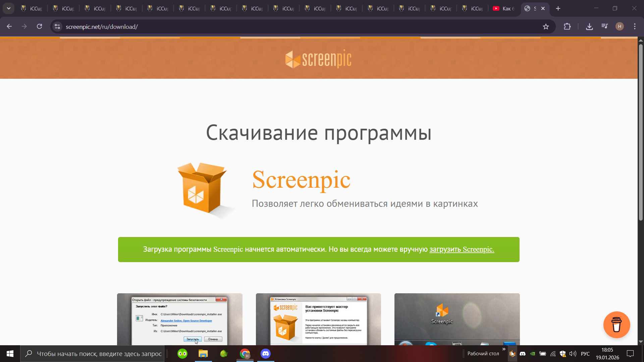Click the media control icon in toolbar
644x362 pixels.
605,26
